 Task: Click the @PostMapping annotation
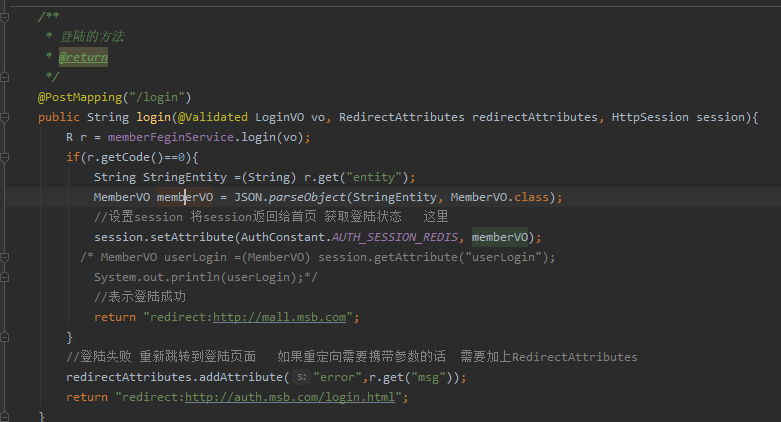pos(80,97)
